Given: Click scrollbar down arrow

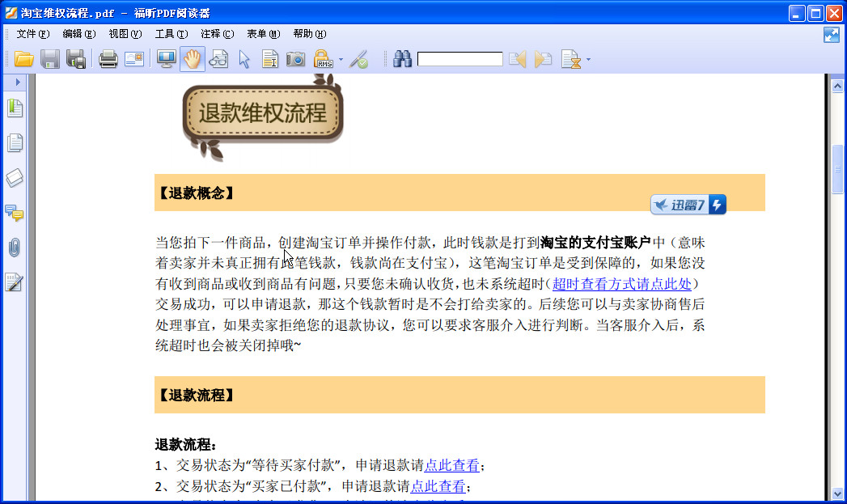Looking at the screenshot, I should click(x=837, y=493).
